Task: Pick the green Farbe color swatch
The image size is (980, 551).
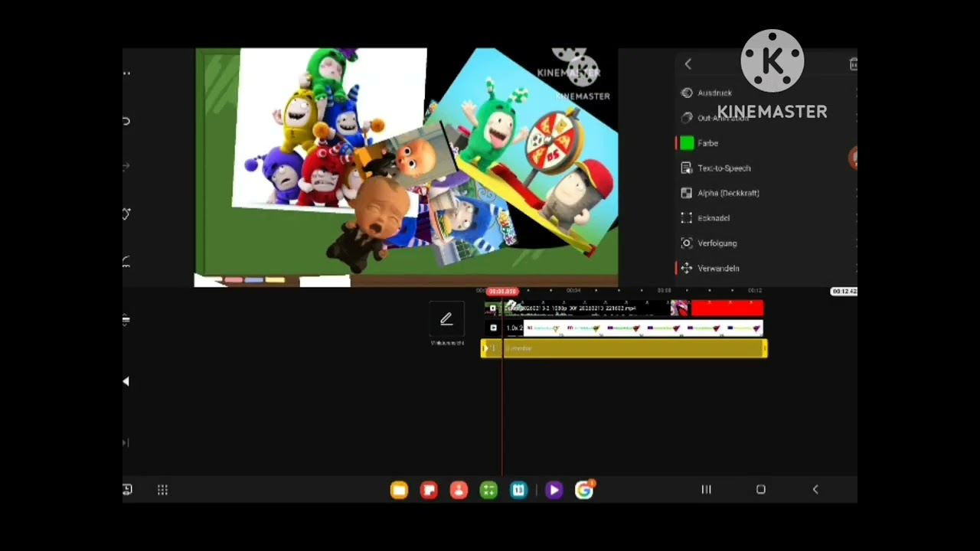Action: click(x=687, y=143)
